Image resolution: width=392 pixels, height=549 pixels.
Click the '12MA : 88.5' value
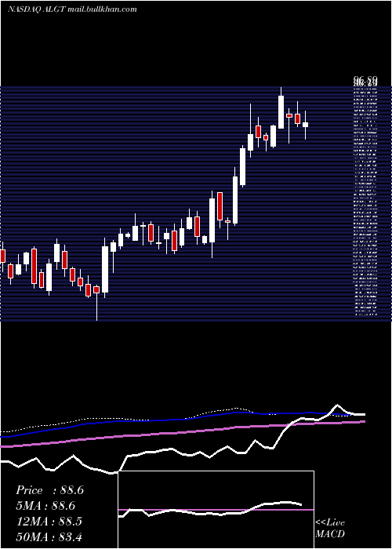49,522
